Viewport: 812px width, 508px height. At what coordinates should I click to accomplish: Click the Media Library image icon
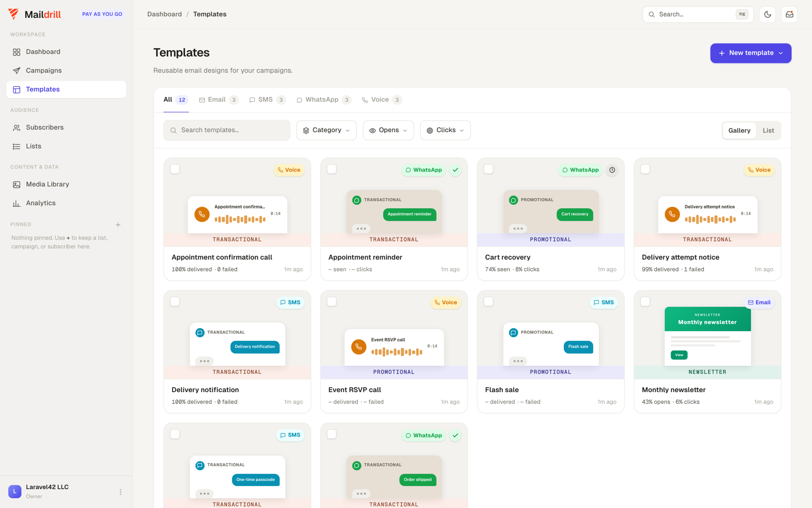[x=17, y=184]
